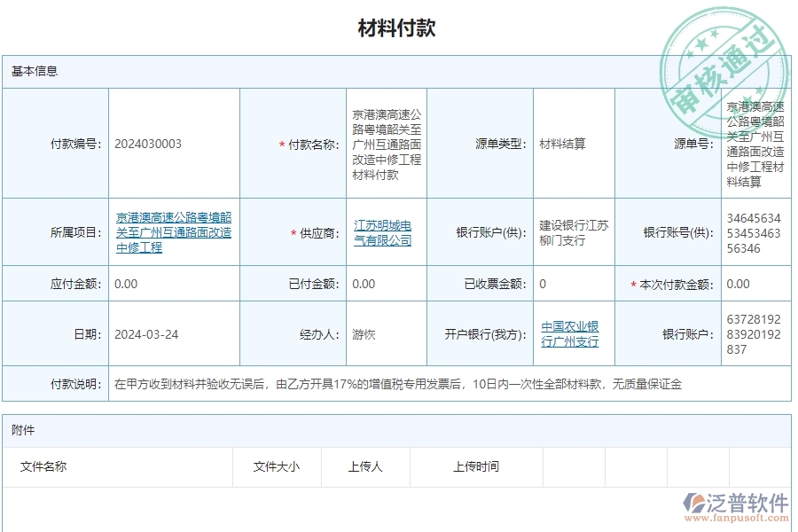
Task: Click the 上传时间 column header
Action: tap(475, 467)
